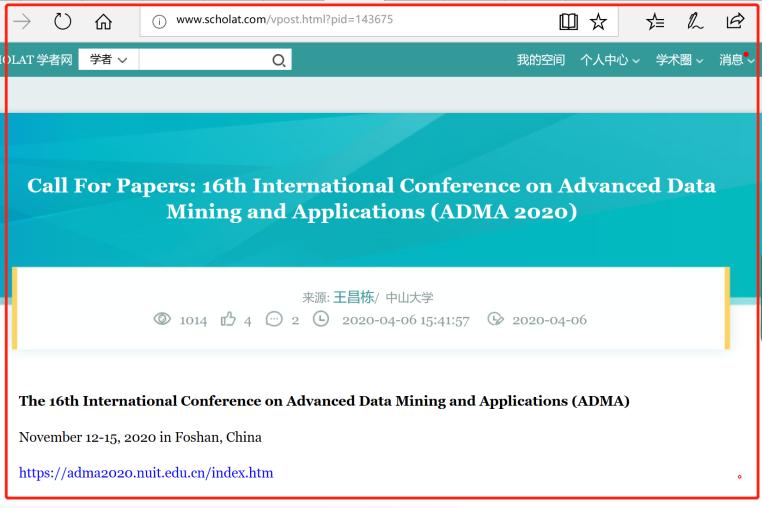This screenshot has height=508, width=762.
Task: Open 我的空间 in the navigation bar
Action: click(540, 60)
